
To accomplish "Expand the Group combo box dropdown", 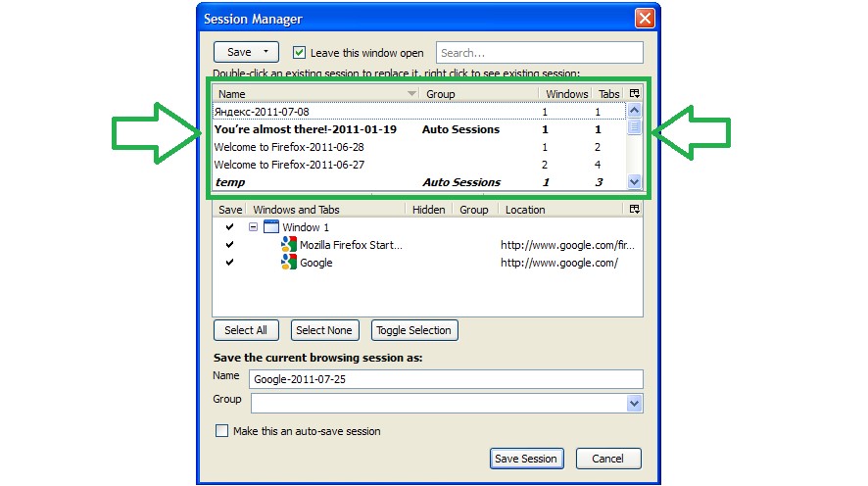I will pos(634,403).
